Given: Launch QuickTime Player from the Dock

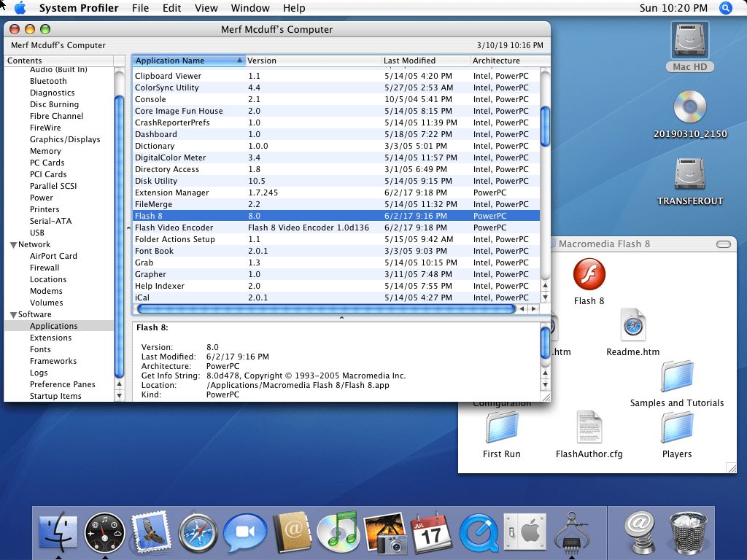Looking at the screenshot, I should pos(479,532).
